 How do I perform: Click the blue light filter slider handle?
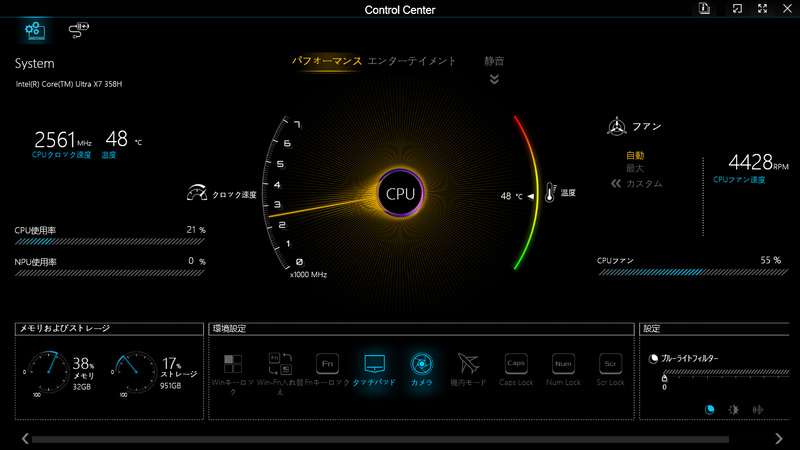click(664, 378)
